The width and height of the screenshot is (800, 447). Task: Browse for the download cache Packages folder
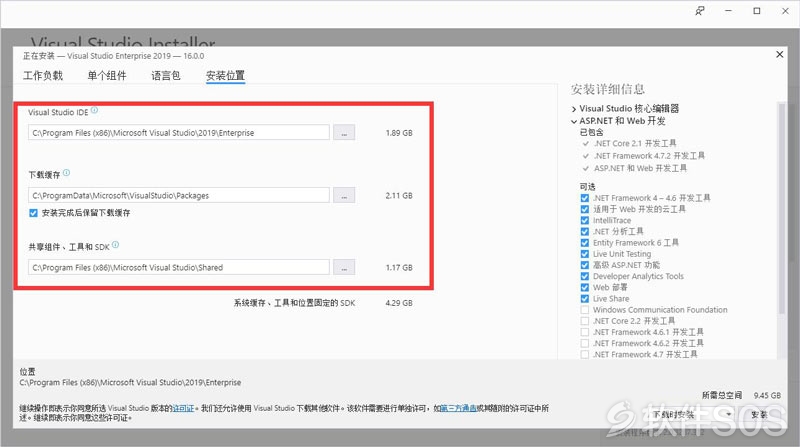(x=344, y=195)
